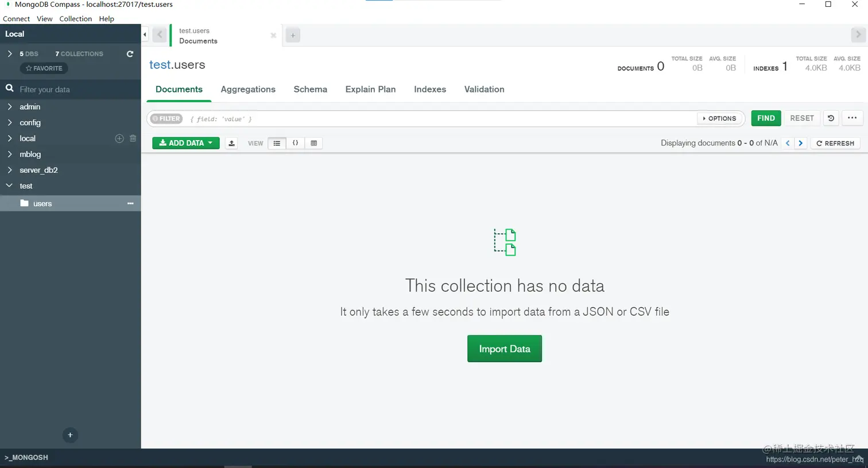The width and height of the screenshot is (868, 468).
Task: Switch to the Explain Plan tab
Action: [x=370, y=90]
